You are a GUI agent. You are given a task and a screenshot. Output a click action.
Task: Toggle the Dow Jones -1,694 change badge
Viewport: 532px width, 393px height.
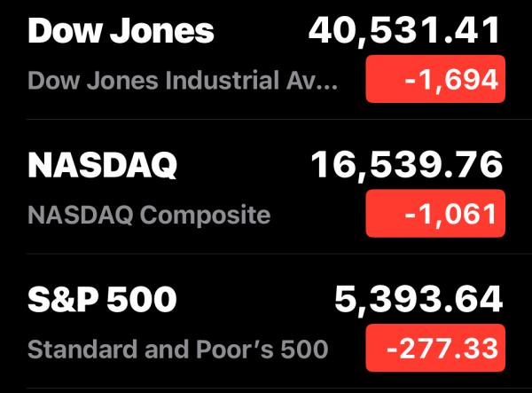[435, 79]
